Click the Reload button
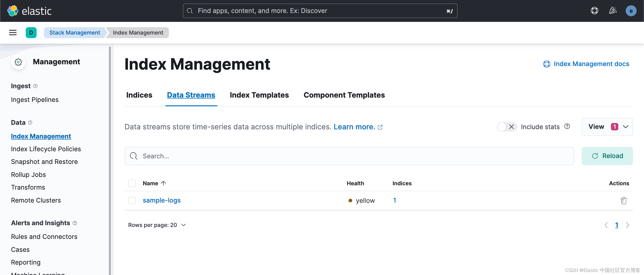Image resolution: width=644 pixels, height=275 pixels. [607, 156]
